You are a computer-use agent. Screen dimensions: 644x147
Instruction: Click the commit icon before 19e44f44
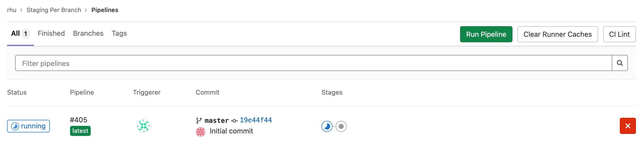coord(234,121)
